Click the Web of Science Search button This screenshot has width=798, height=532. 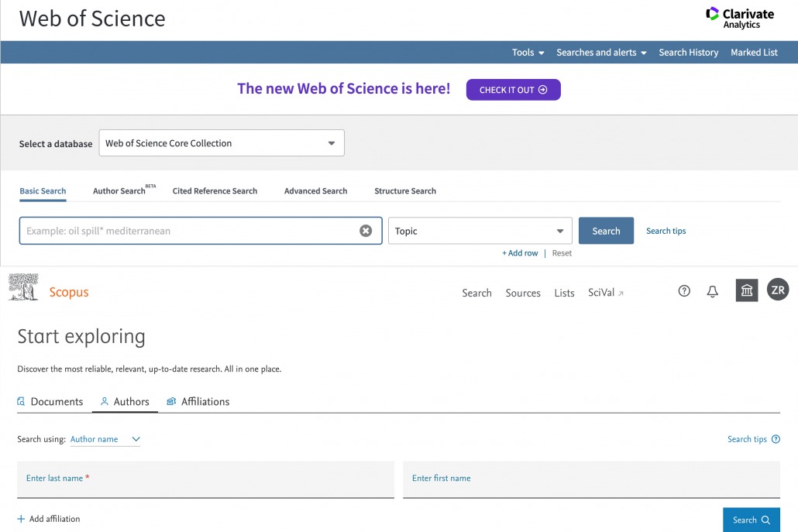tap(606, 231)
